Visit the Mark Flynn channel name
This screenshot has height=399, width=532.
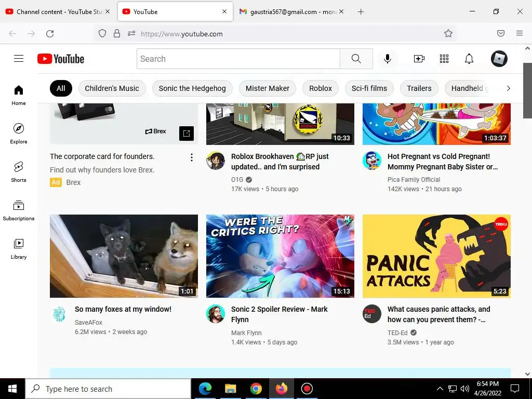(246, 333)
